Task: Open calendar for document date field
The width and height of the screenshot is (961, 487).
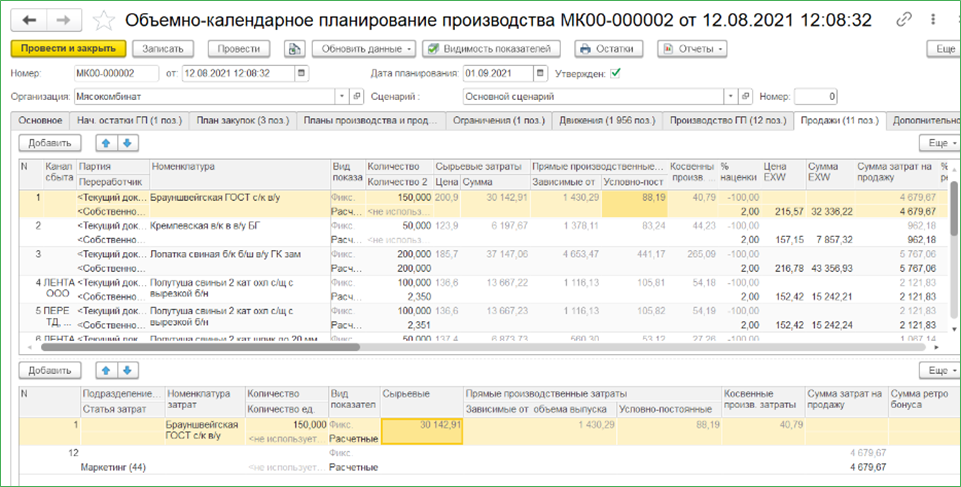Action: pos(302,74)
